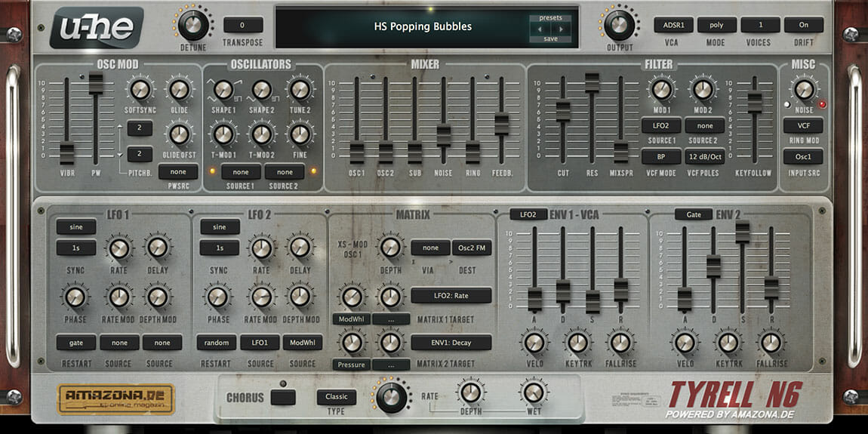Toggle LFO 1 gate restart button
Screen dimensions: 868x434
pyautogui.click(x=75, y=343)
